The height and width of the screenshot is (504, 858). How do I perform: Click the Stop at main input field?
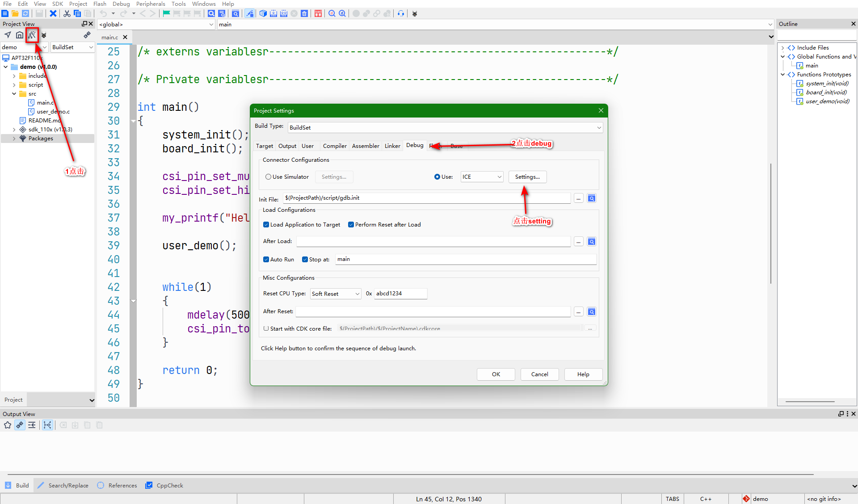pyautogui.click(x=466, y=259)
